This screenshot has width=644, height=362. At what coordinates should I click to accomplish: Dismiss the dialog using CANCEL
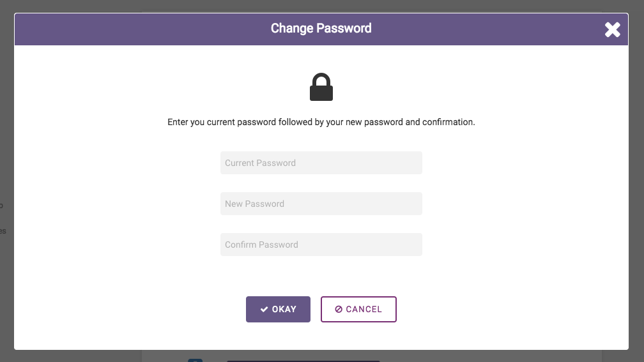[x=358, y=310]
